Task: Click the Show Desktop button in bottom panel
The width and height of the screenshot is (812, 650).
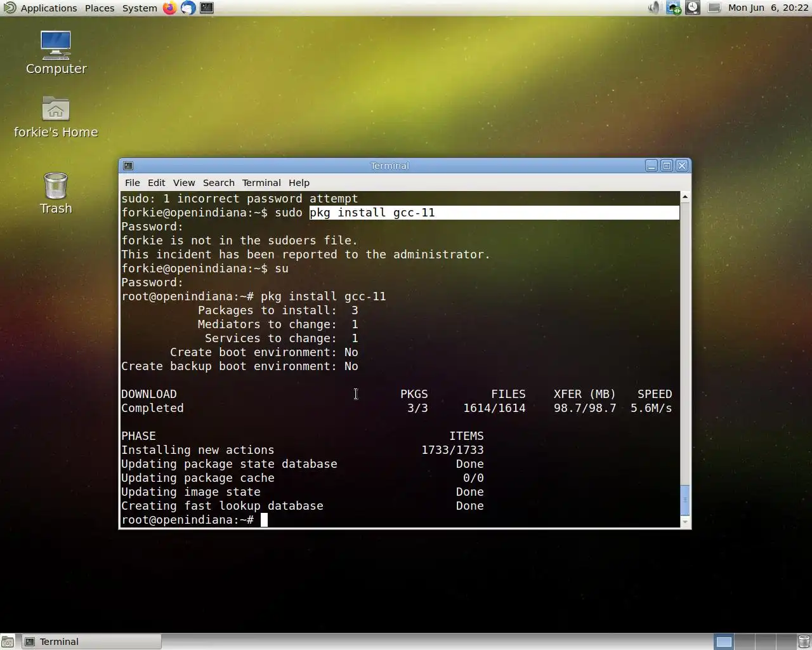Action: click(x=8, y=642)
